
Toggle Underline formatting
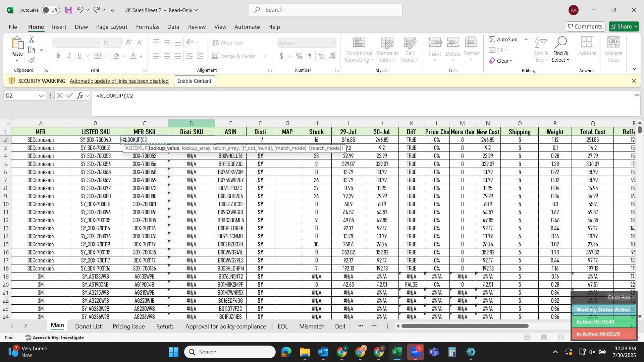(x=79, y=56)
